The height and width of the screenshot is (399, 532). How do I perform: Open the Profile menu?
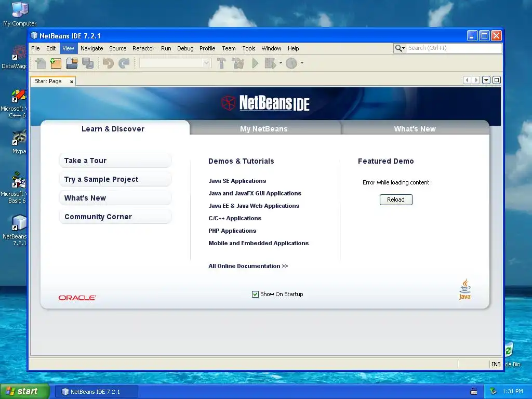(207, 48)
